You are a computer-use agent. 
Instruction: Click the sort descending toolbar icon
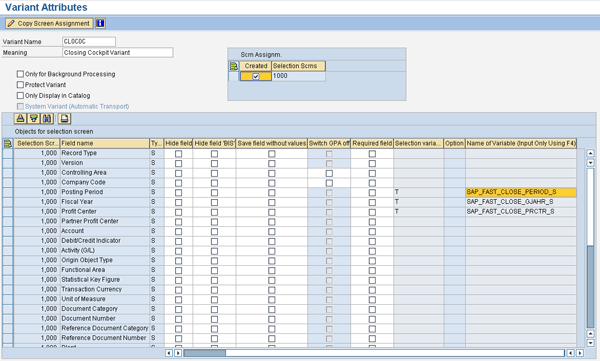point(34,119)
